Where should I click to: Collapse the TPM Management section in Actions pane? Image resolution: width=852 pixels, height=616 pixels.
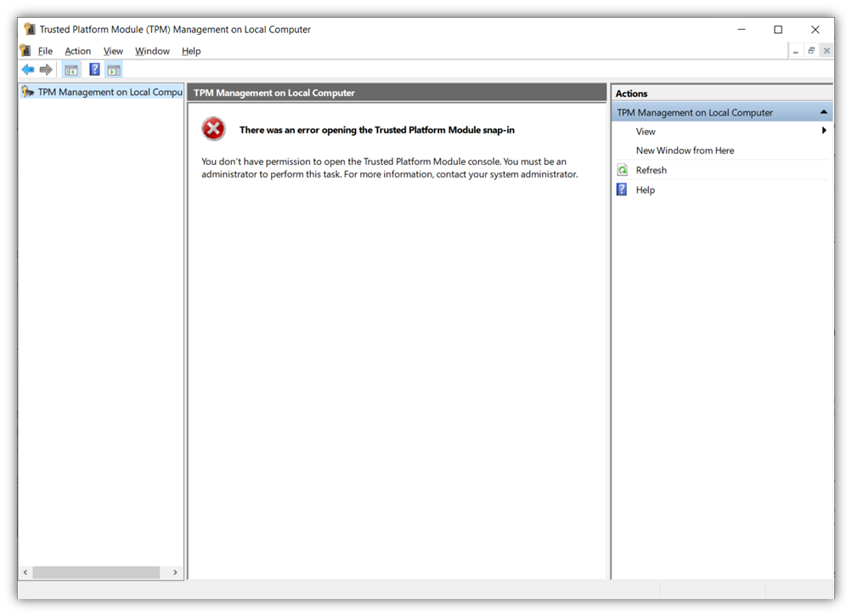pyautogui.click(x=824, y=112)
